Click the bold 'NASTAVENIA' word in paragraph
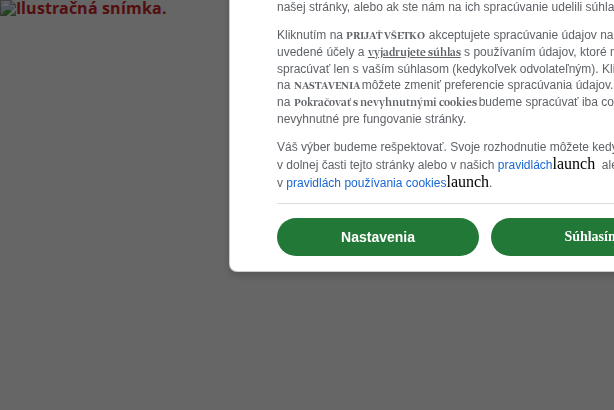Image resolution: width=614 pixels, height=410 pixels. (327, 85)
